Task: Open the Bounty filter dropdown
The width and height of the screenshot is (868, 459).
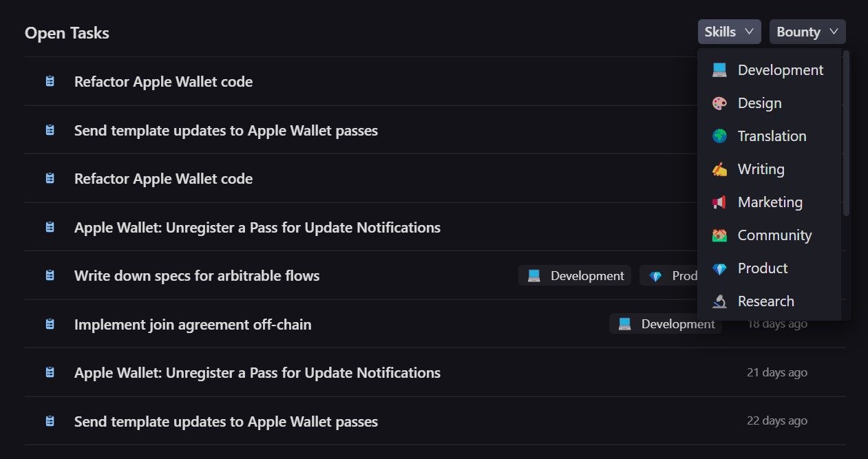Action: [x=807, y=32]
